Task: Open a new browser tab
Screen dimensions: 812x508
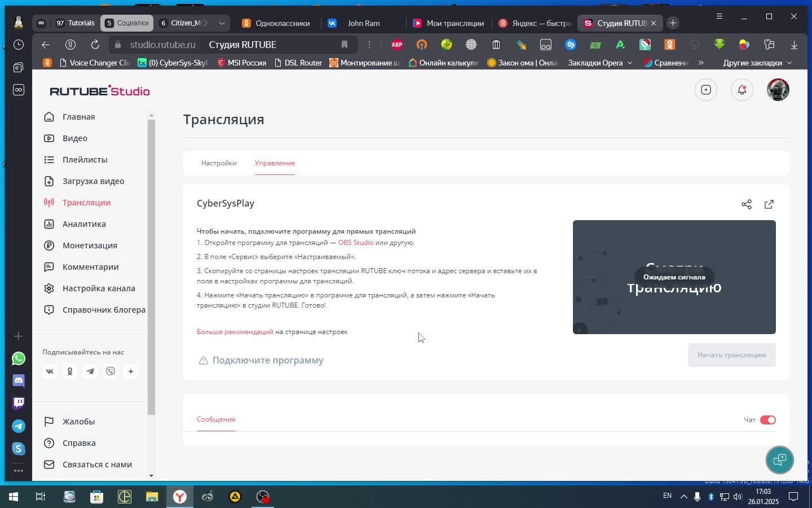Action: pyautogui.click(x=673, y=23)
